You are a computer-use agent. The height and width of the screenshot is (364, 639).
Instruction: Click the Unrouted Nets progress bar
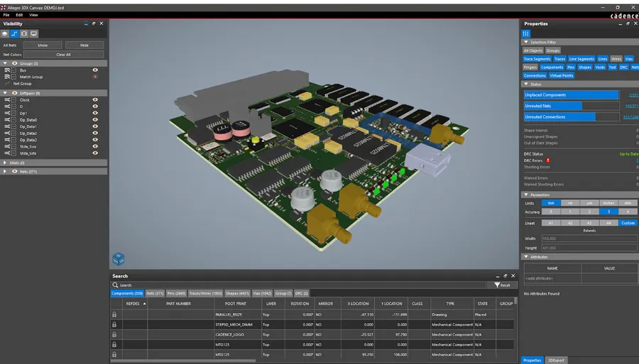click(572, 106)
